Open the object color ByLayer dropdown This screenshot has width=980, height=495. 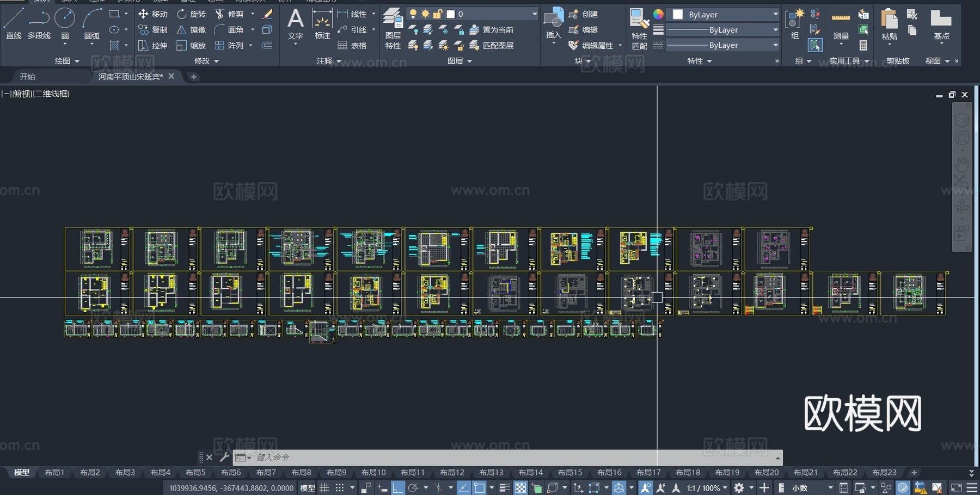coord(723,14)
